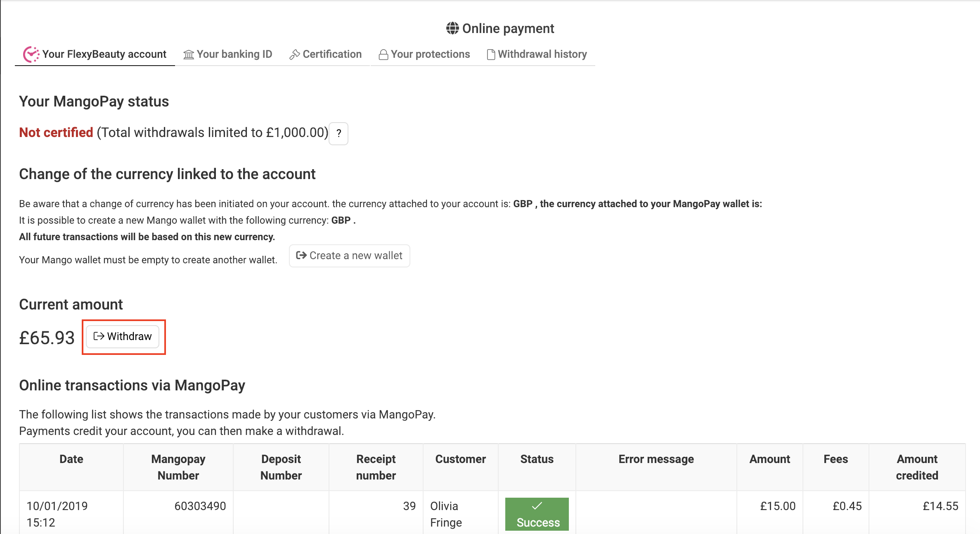This screenshot has height=534, width=980.
Task: Click the exit-arrow icon inside Withdraw button
Action: coord(99,336)
